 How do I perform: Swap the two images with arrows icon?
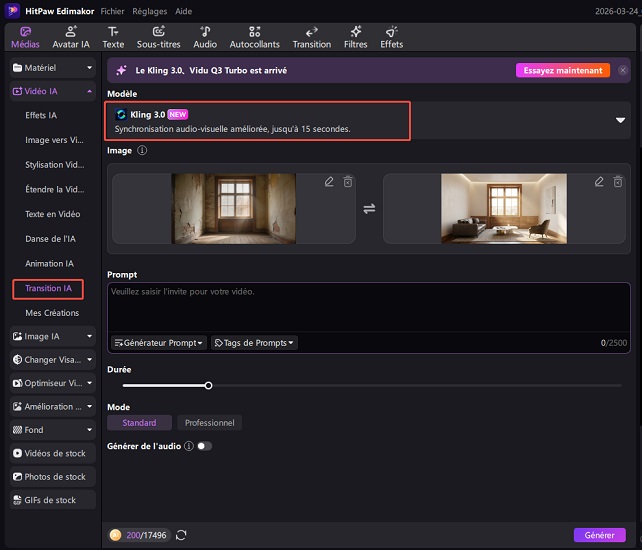(x=369, y=209)
